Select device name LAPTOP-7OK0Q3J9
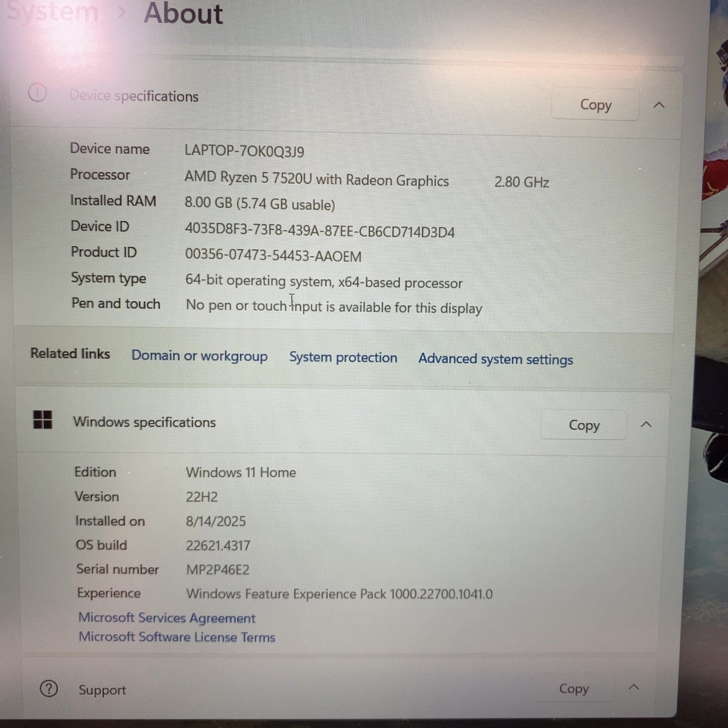 coord(244,151)
